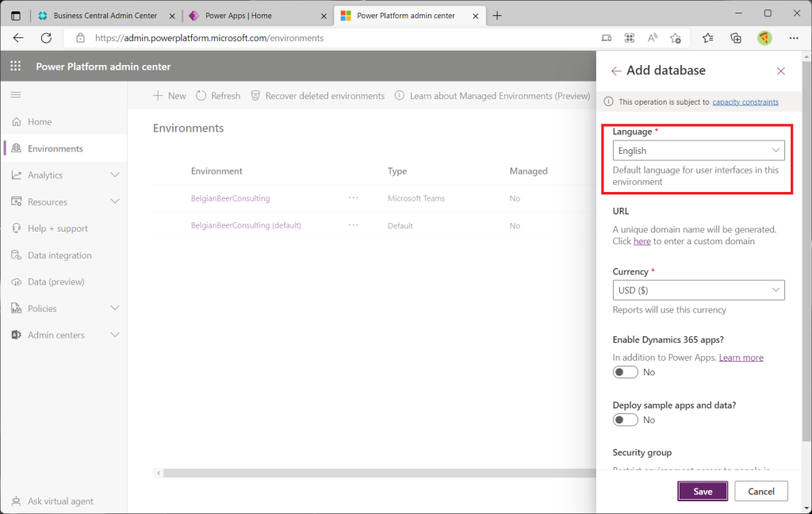Click the Home house icon in sidebar
This screenshot has width=812, height=514.
point(17,122)
